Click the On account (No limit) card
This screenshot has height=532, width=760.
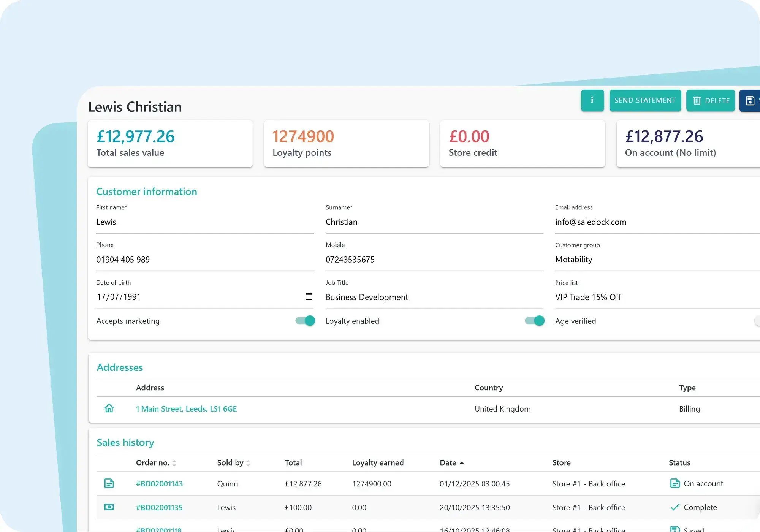pos(688,144)
